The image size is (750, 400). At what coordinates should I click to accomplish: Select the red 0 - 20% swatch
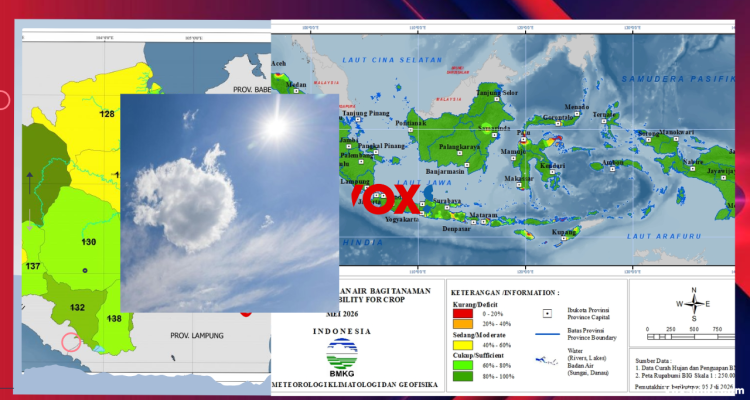tap(463, 314)
